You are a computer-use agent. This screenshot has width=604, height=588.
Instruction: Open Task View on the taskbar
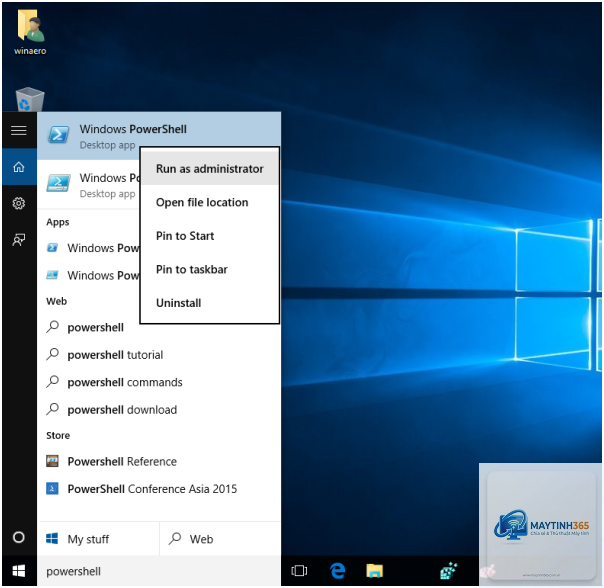pyautogui.click(x=299, y=571)
